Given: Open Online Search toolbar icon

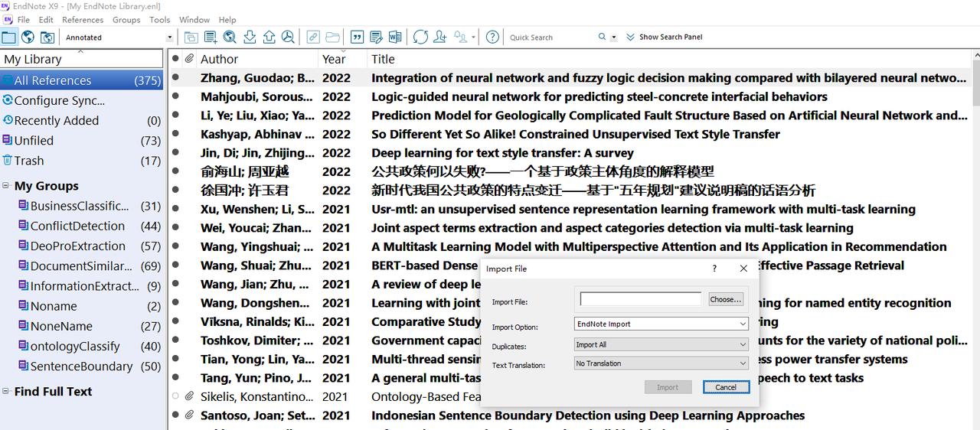Looking at the screenshot, I should point(229,37).
